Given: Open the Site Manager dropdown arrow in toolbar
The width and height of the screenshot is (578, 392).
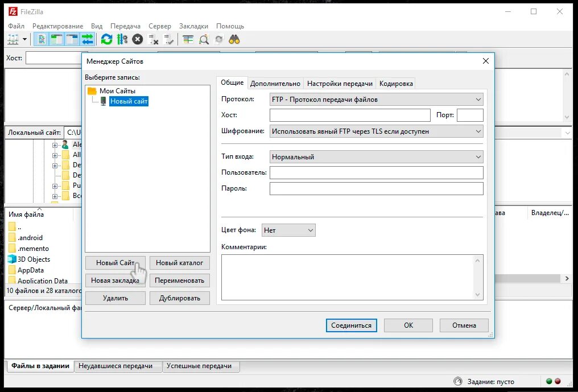Looking at the screenshot, I should [24, 39].
